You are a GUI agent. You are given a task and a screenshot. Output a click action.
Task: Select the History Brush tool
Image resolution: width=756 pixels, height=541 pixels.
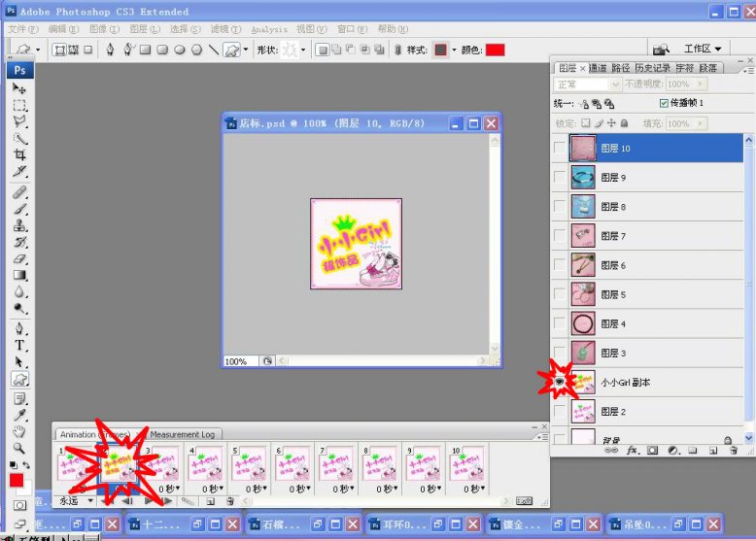pyautogui.click(x=19, y=242)
